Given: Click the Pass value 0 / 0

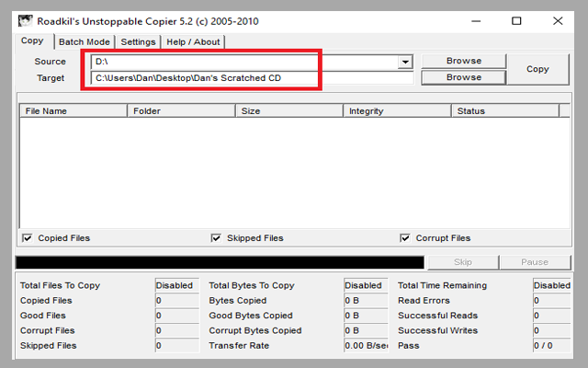Looking at the screenshot, I should coord(552,346).
